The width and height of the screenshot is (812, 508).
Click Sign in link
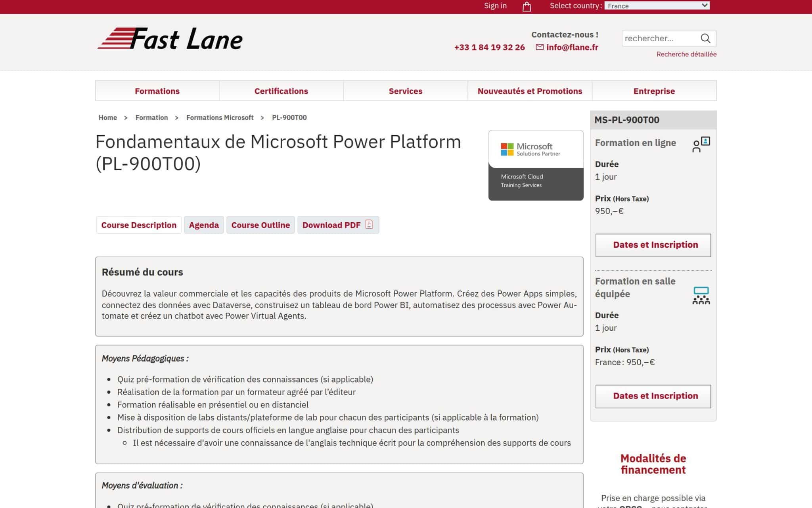tap(495, 6)
